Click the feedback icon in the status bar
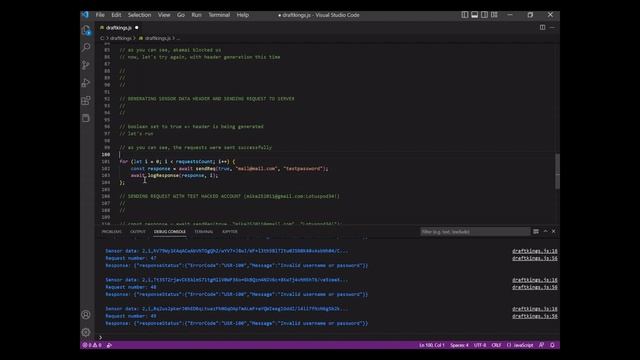This screenshot has height=360, width=640. click(542, 345)
